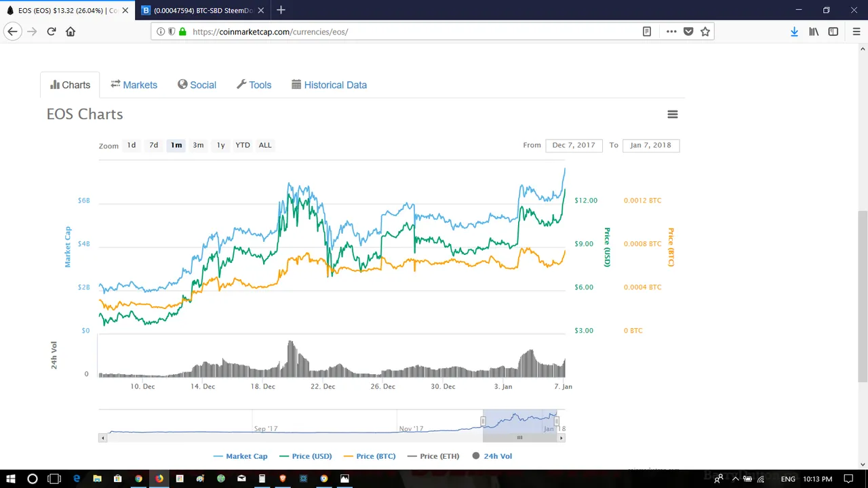Set chart zoom to 3m
The height and width of the screenshot is (488, 868).
pos(198,145)
